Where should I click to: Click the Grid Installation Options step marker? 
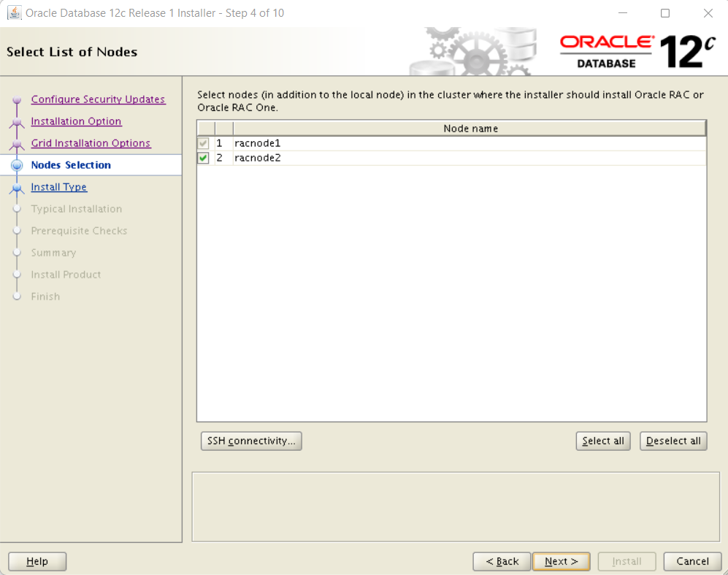click(17, 144)
